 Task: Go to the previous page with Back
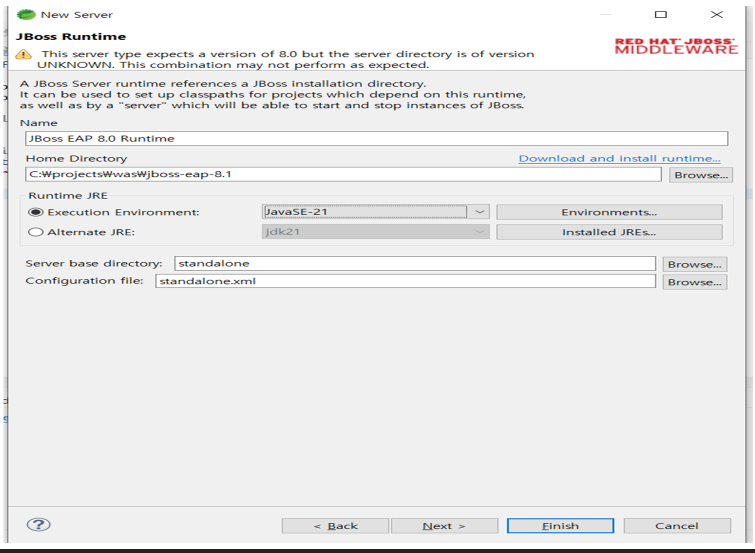tap(335, 526)
